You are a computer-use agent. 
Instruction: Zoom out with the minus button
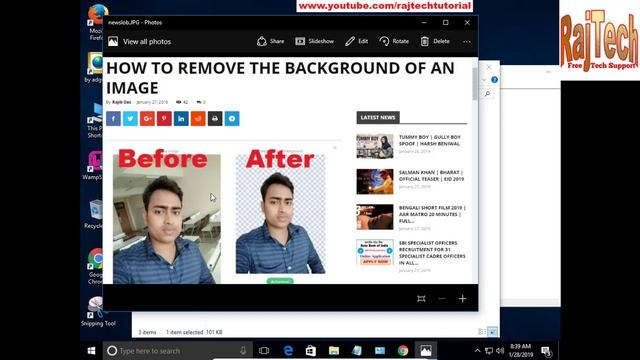442,299
